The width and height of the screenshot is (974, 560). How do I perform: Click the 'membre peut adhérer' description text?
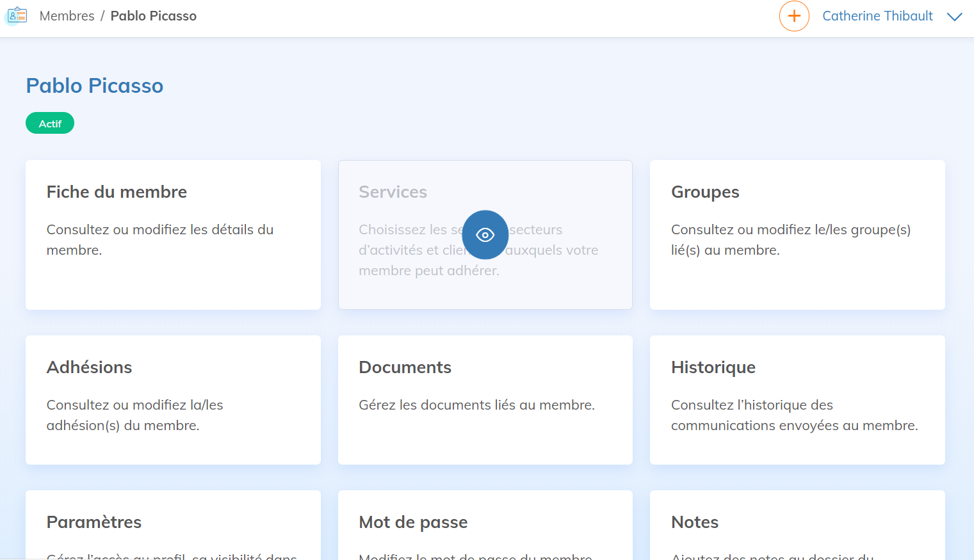tap(428, 271)
